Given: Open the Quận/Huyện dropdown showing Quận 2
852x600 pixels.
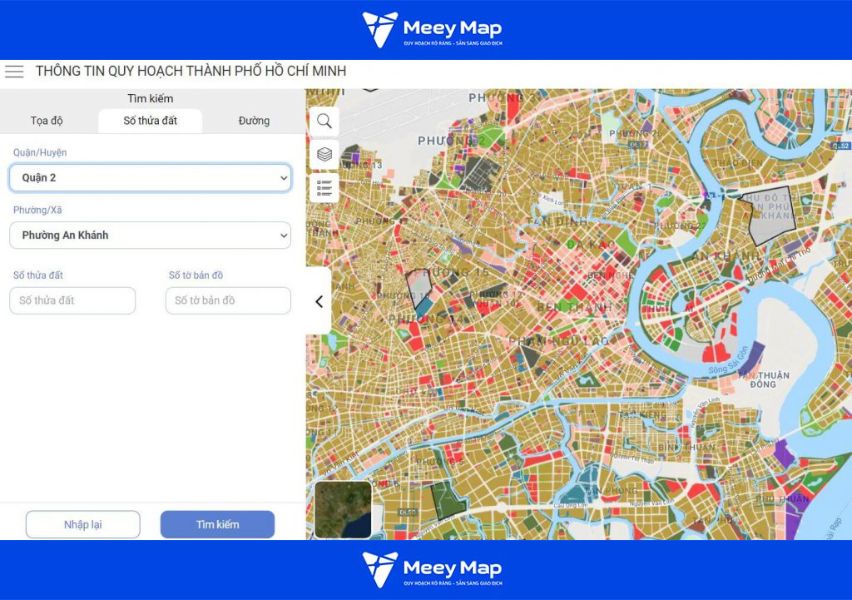Looking at the screenshot, I should click(x=151, y=178).
